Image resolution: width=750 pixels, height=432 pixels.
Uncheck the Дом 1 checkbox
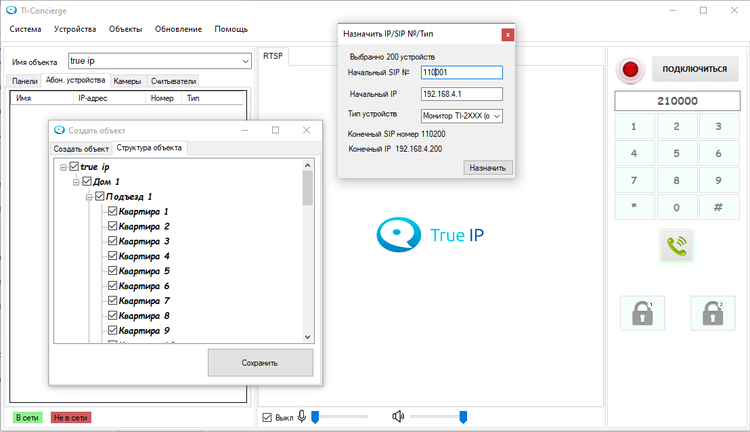(x=87, y=181)
